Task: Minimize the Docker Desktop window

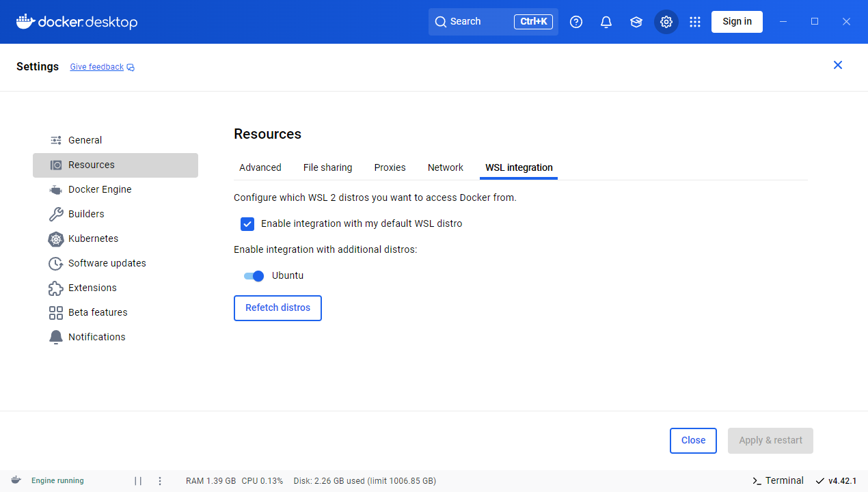Action: (x=783, y=22)
